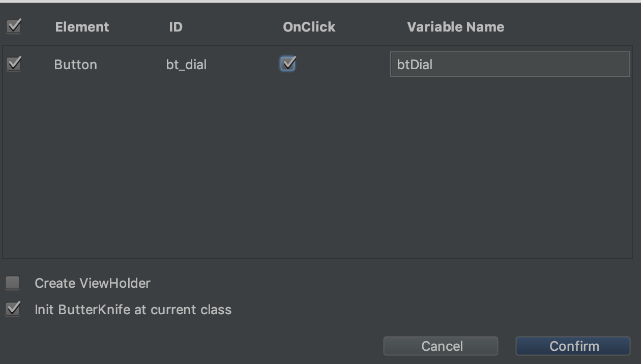Screen dimensions: 641x364
Task: Click the Variable Name column header
Action: pos(455,26)
